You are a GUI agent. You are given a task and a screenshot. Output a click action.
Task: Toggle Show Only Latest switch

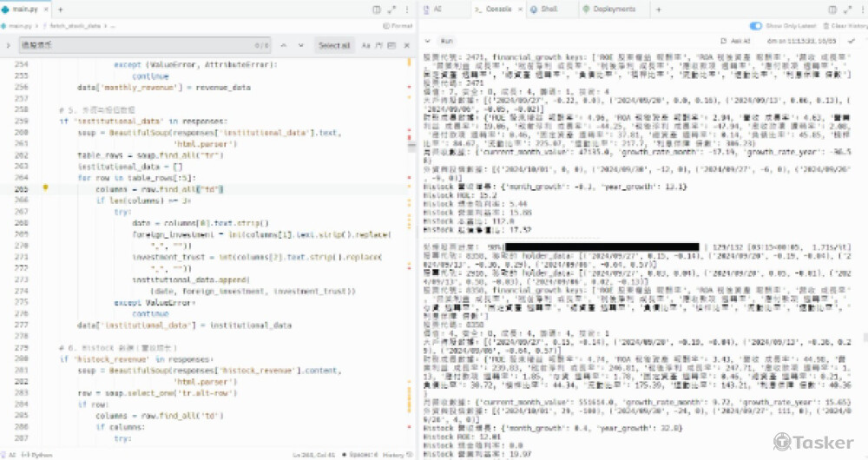click(756, 25)
